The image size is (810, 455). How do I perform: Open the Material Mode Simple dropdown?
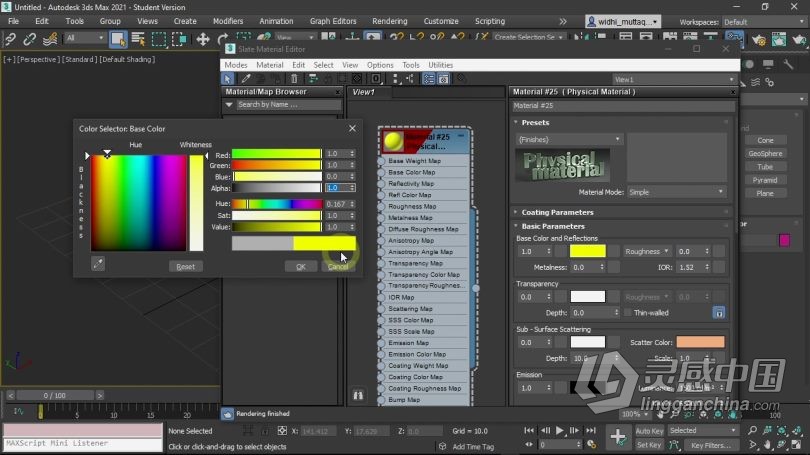(x=676, y=192)
